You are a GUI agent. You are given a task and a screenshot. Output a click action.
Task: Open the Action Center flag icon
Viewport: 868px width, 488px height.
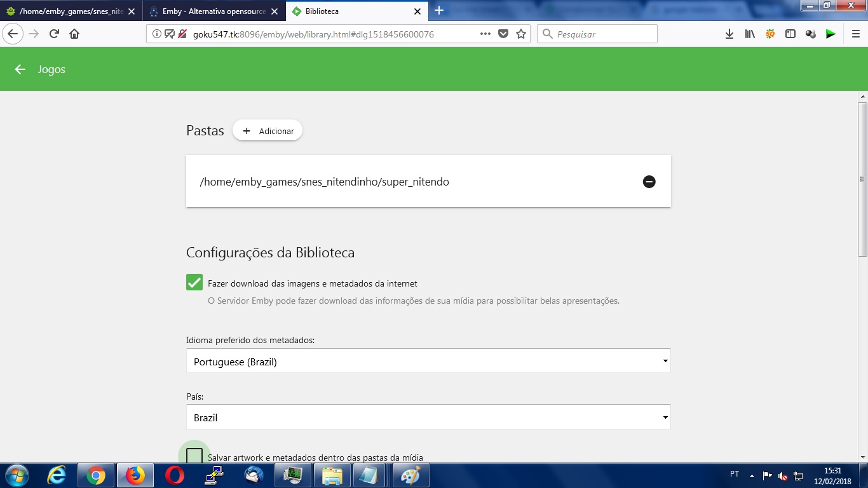click(x=768, y=476)
